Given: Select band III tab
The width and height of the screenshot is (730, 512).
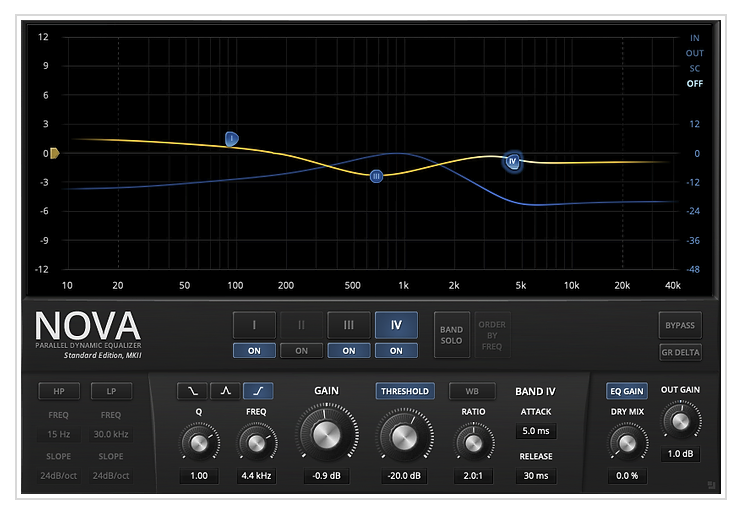Looking at the screenshot, I should click(x=349, y=325).
